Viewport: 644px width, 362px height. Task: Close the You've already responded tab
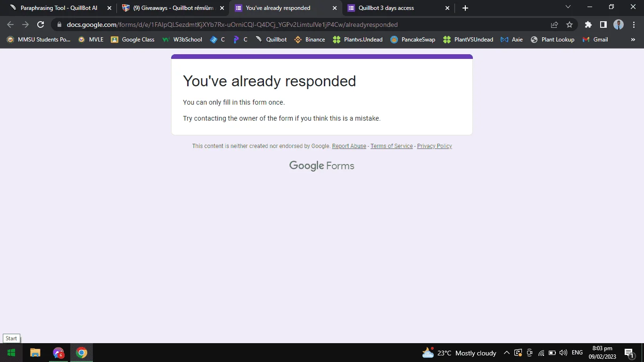coord(335,8)
